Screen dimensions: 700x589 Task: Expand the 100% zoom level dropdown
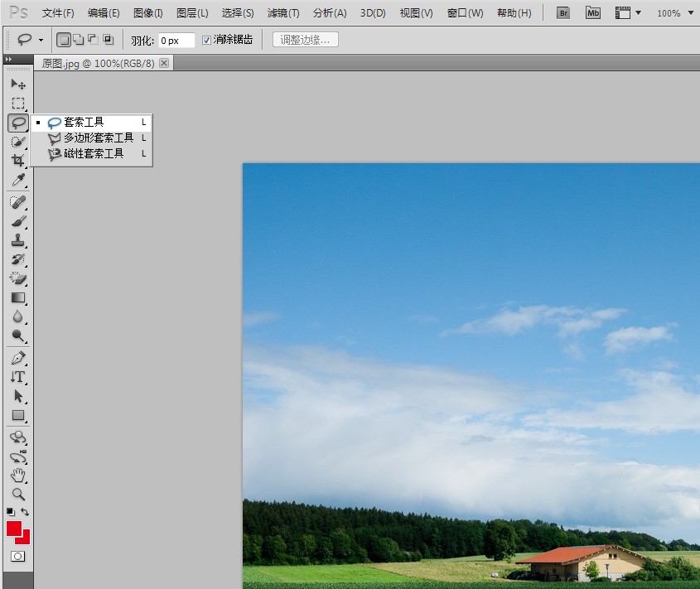coord(691,13)
